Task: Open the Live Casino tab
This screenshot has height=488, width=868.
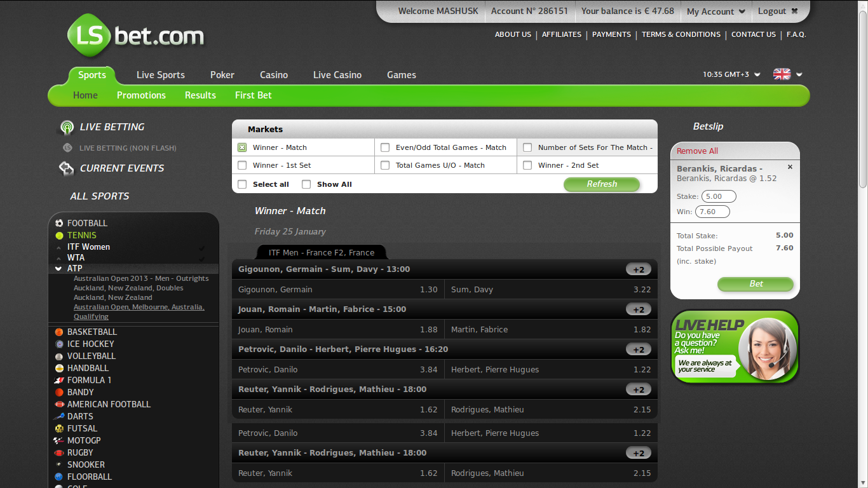Action: coord(337,75)
